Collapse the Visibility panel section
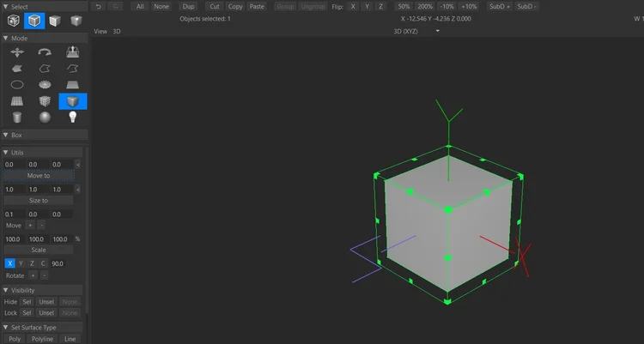Image resolution: width=644 pixels, height=344 pixels. [x=6, y=290]
